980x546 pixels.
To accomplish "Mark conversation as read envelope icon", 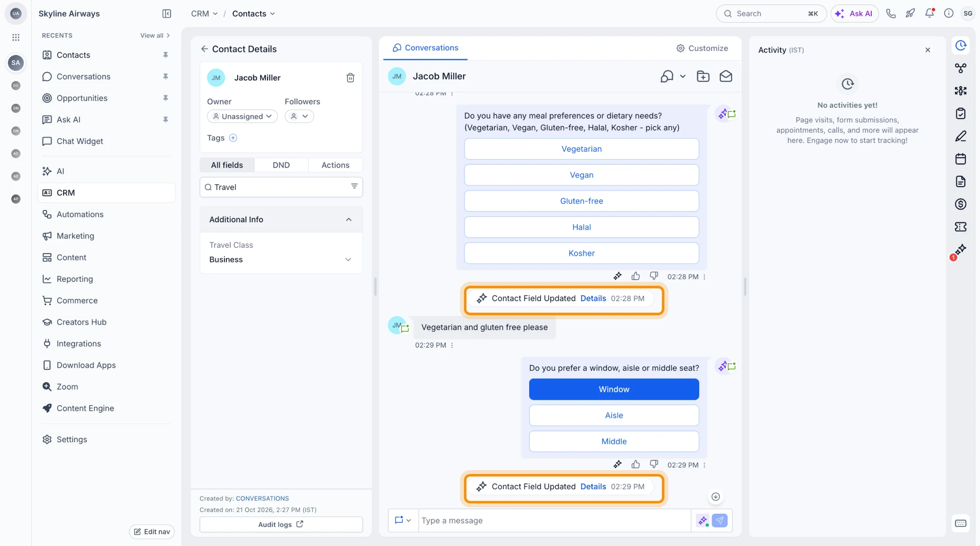I will (x=726, y=76).
